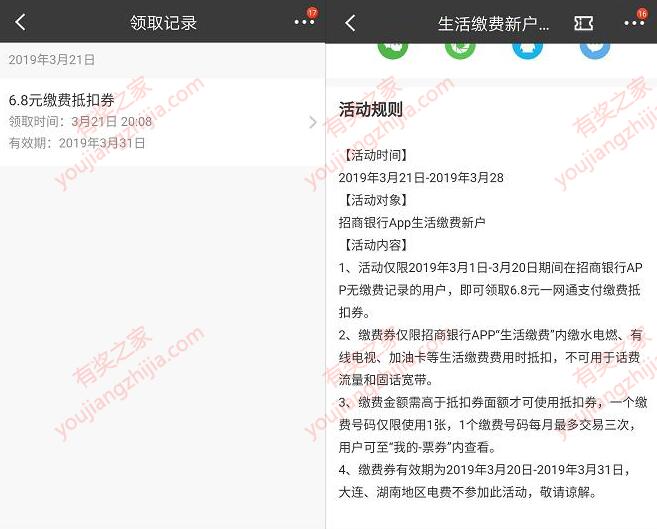Select rule 2 about 生活缴费 usage limits

(x=491, y=357)
